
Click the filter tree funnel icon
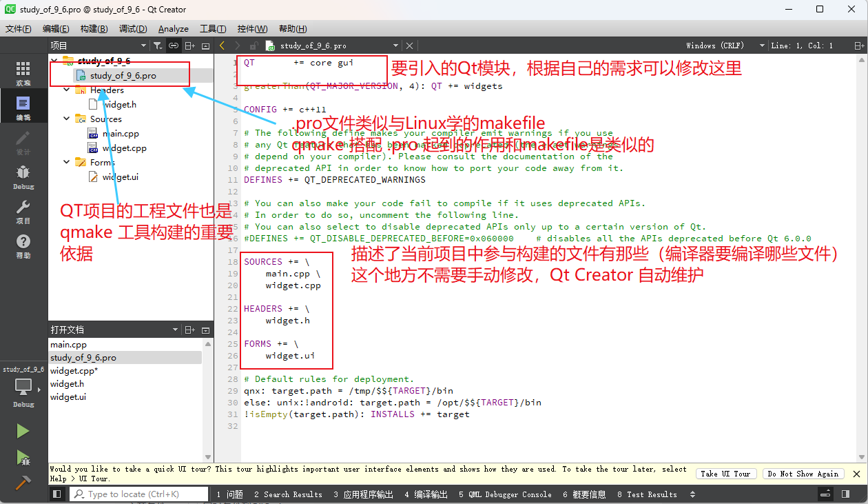(158, 46)
